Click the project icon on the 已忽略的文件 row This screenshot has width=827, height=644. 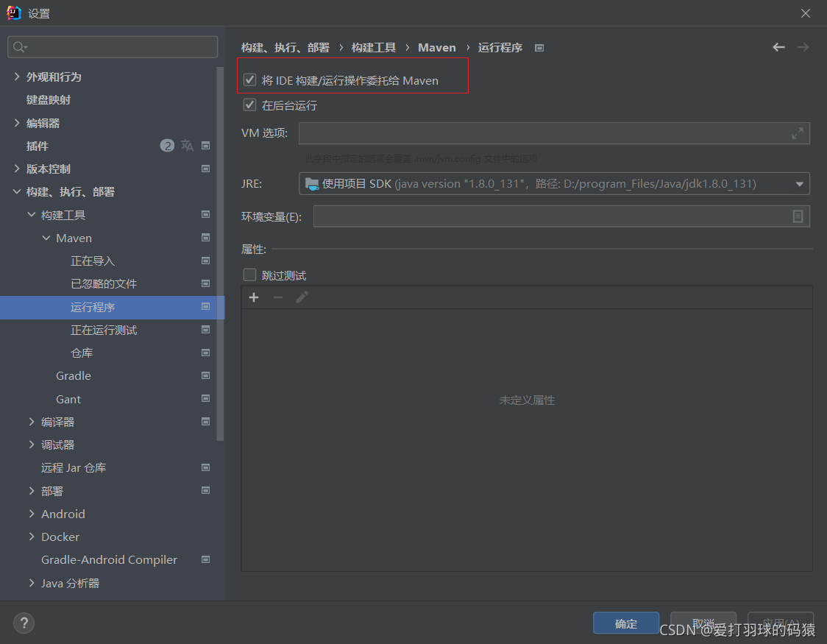coord(206,284)
